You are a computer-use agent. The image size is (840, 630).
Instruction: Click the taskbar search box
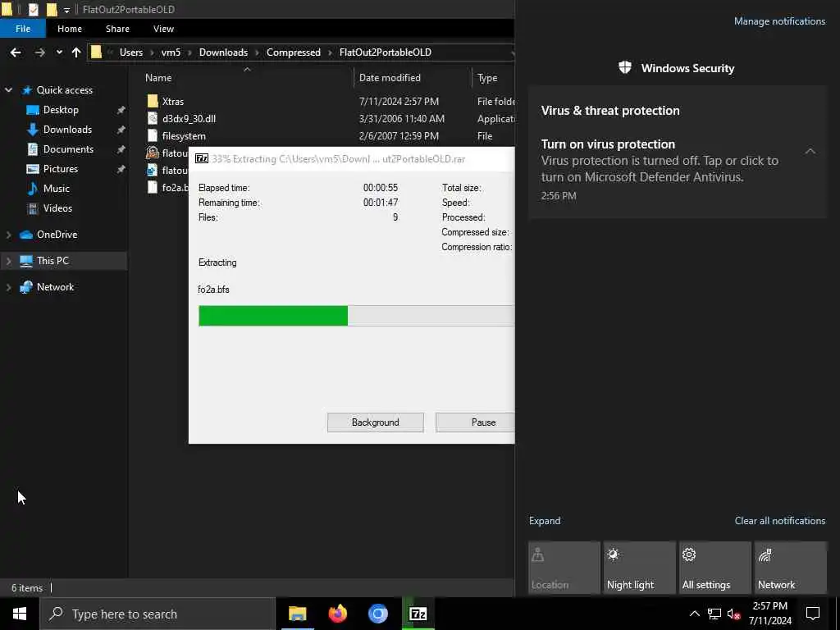[x=157, y=614]
